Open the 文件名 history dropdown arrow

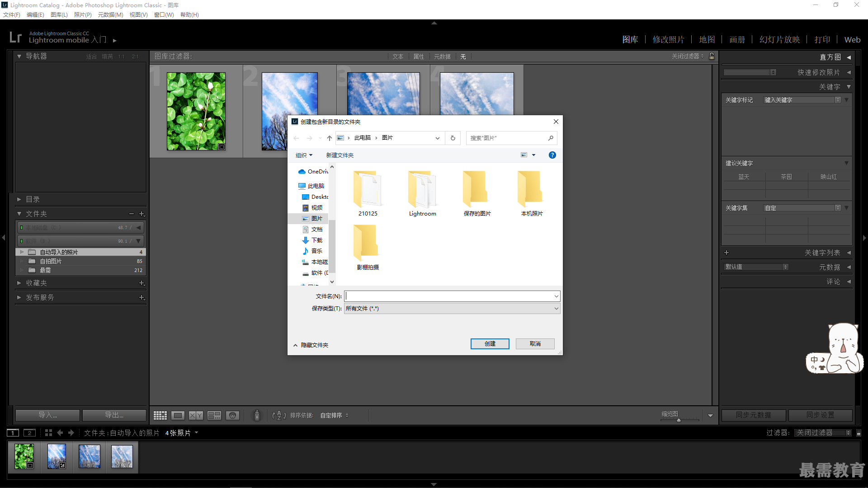(x=556, y=296)
